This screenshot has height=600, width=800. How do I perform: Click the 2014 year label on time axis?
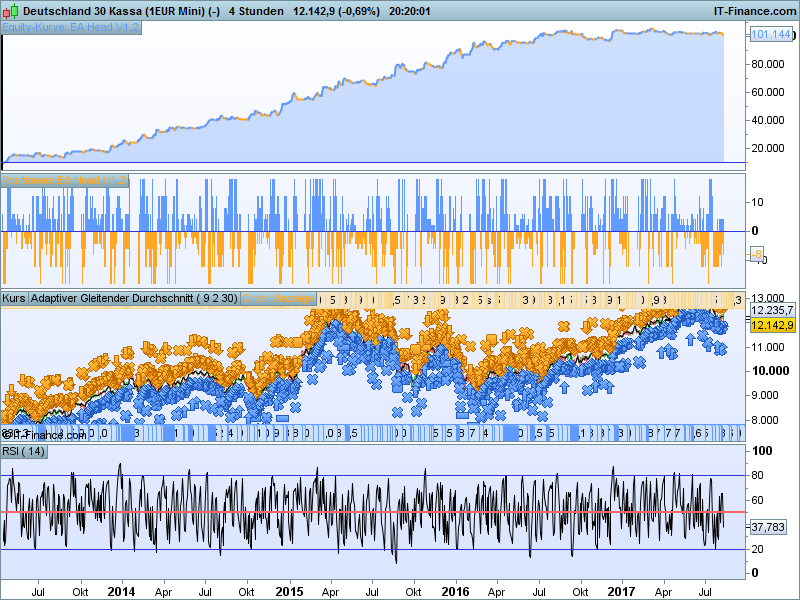[x=121, y=592]
